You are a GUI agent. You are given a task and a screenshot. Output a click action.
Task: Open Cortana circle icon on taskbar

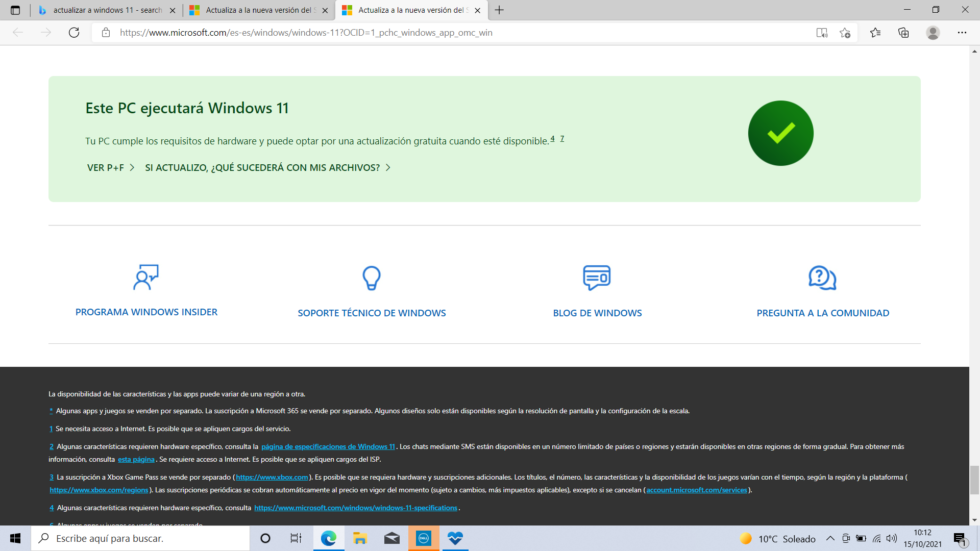pyautogui.click(x=265, y=538)
